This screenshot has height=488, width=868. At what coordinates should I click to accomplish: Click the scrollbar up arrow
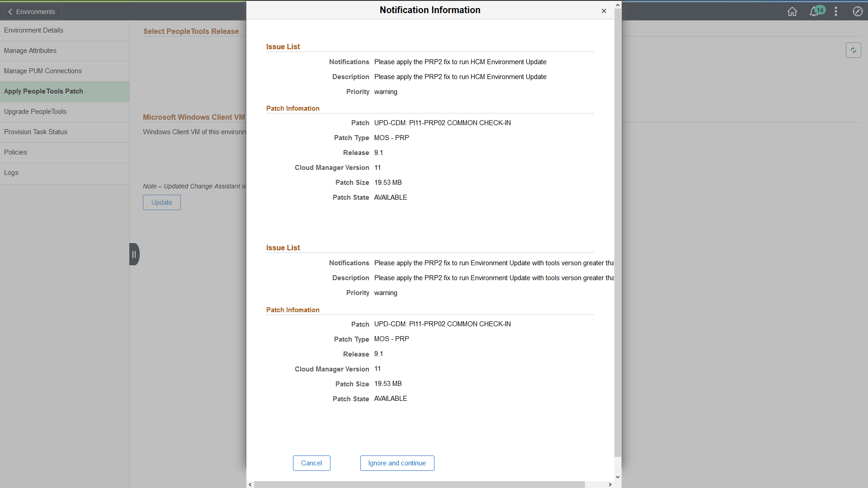[x=618, y=5]
